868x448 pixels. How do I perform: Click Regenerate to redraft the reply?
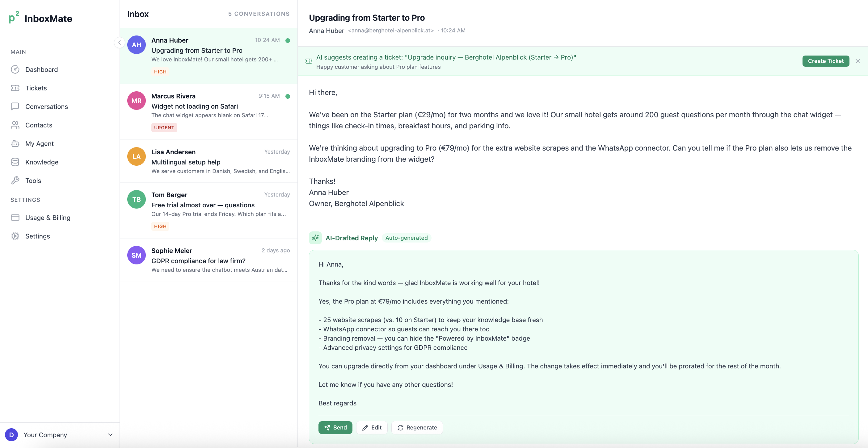(x=417, y=427)
